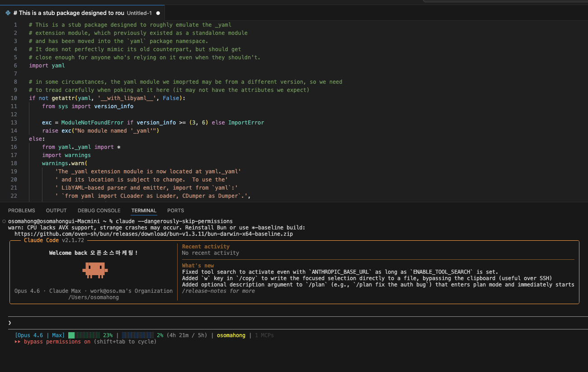This screenshot has width=588, height=372.
Task: Switch to the OUTPUT panel tab
Action: pos(56,210)
